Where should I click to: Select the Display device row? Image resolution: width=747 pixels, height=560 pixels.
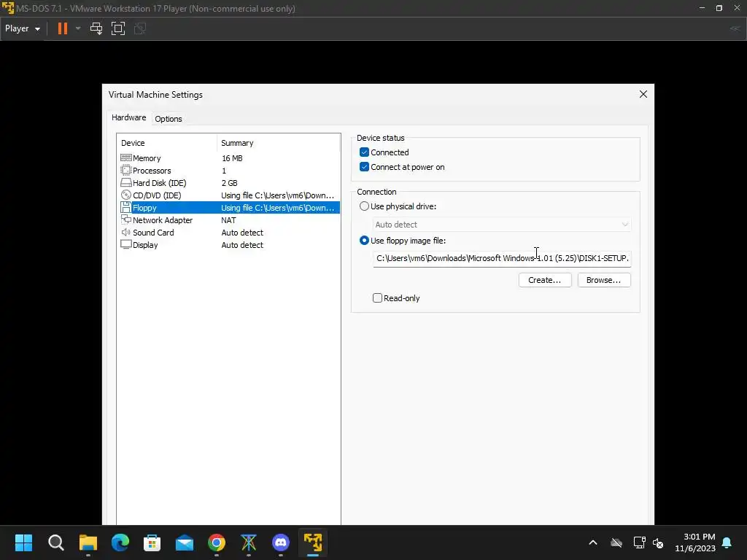tap(228, 245)
